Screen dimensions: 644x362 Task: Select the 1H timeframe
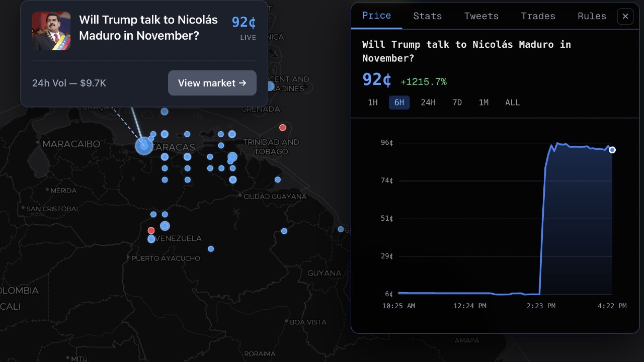tap(373, 102)
